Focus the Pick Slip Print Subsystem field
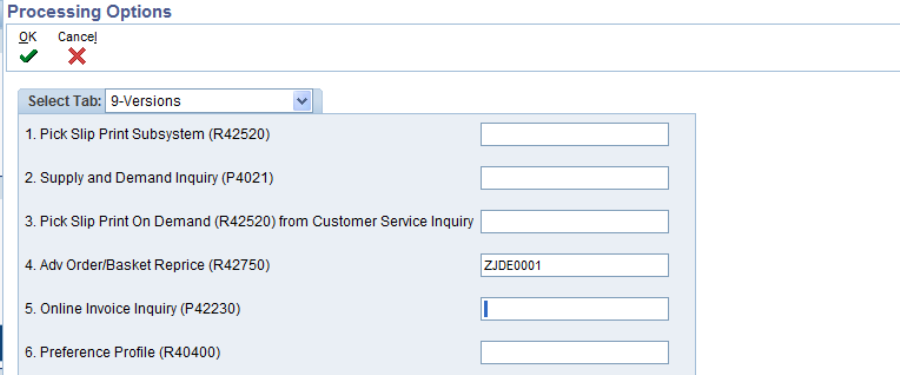This screenshot has width=900, height=375. pos(575,134)
